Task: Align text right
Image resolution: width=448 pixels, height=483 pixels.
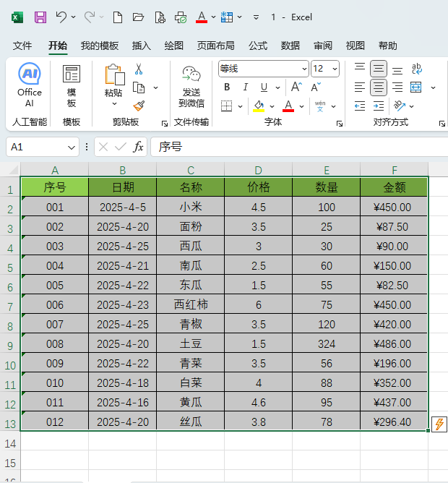Action: pyautogui.click(x=397, y=87)
